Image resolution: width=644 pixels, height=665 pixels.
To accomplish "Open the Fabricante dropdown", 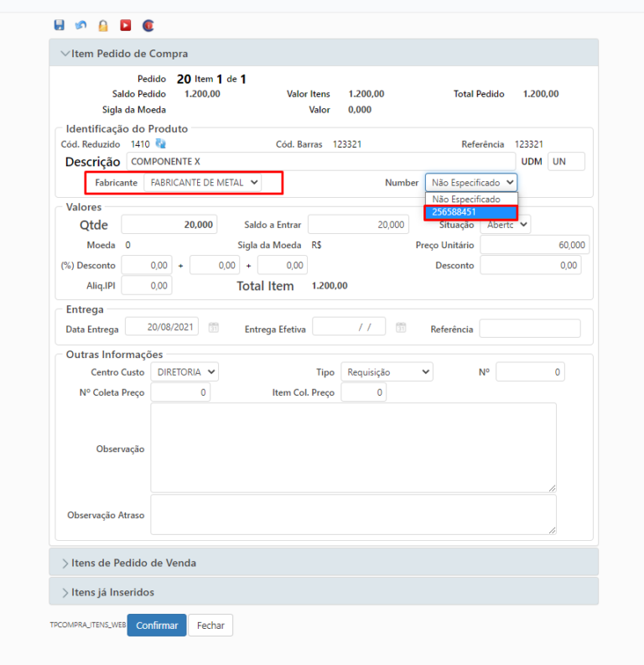I will tap(202, 182).
